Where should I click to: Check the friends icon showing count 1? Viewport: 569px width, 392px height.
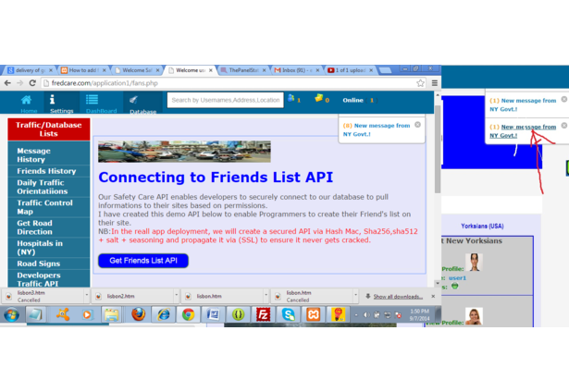tap(291, 98)
